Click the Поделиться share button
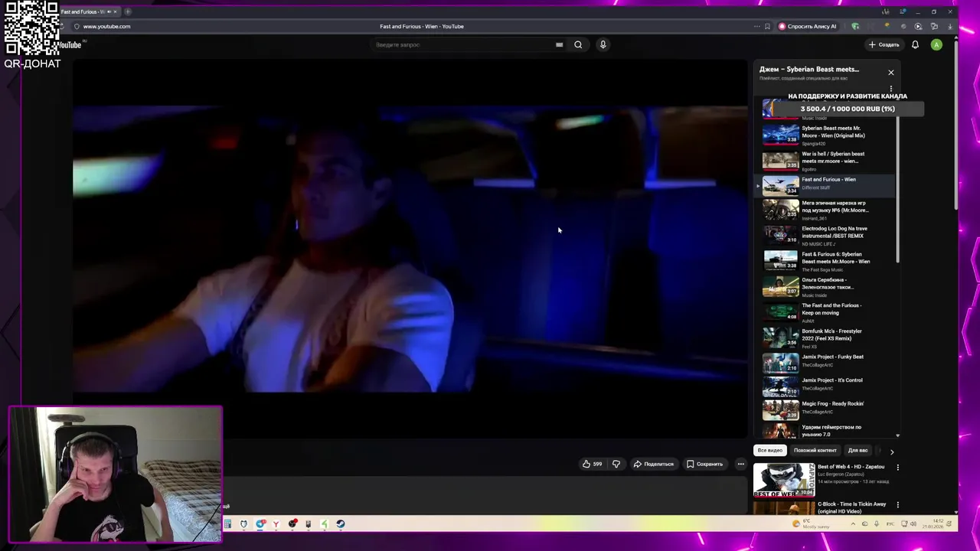The image size is (980, 551). click(653, 464)
